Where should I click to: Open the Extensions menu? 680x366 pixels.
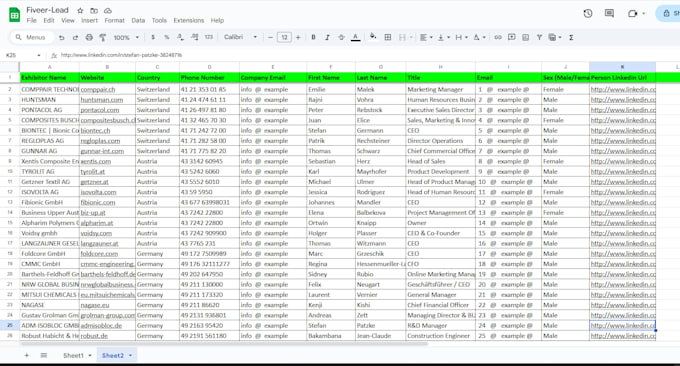click(189, 20)
